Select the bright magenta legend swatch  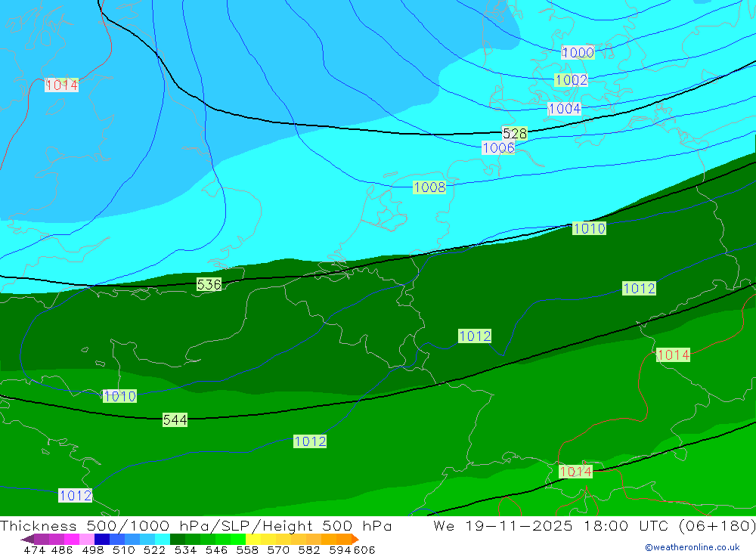coord(70,539)
